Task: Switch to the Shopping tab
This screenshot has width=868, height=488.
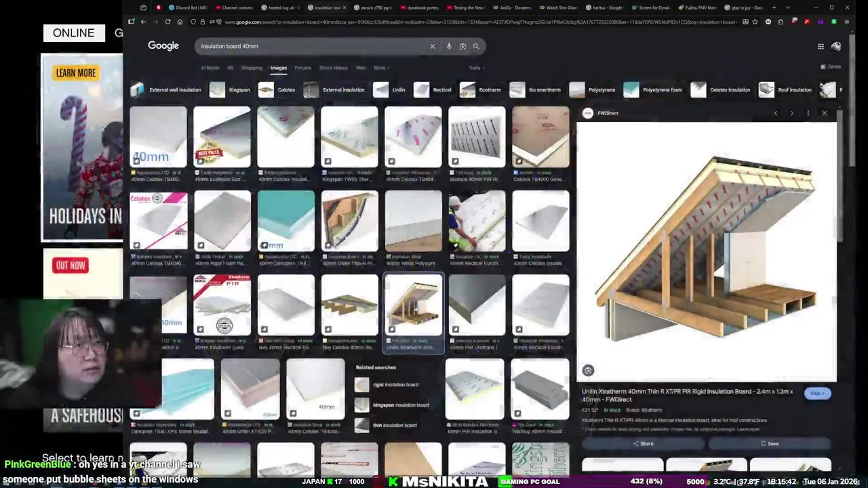Action: [252, 68]
